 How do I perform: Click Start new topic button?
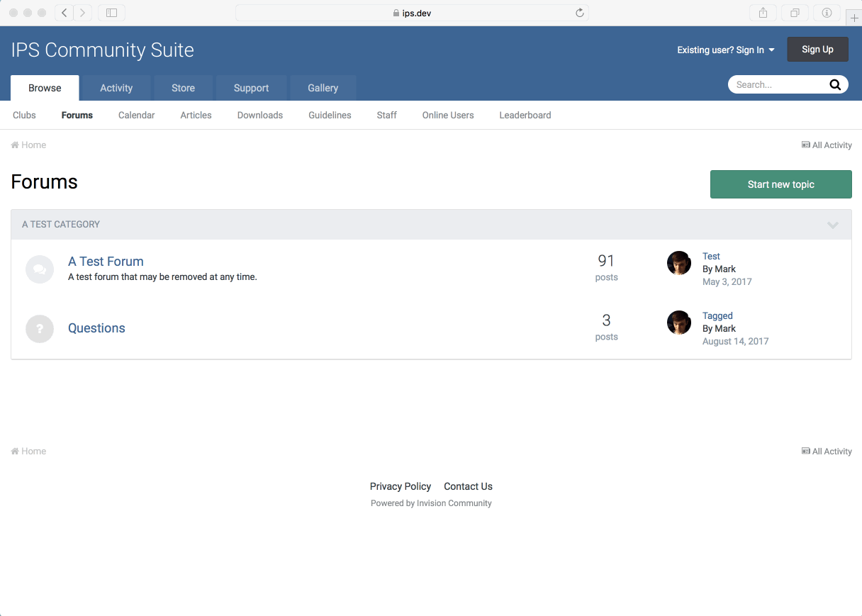click(781, 184)
